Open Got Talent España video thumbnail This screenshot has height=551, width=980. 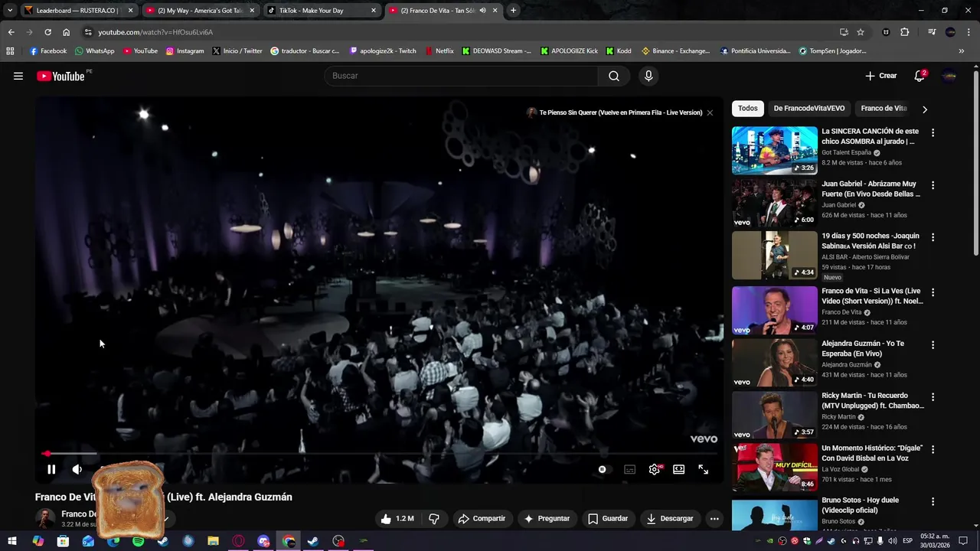tap(775, 150)
